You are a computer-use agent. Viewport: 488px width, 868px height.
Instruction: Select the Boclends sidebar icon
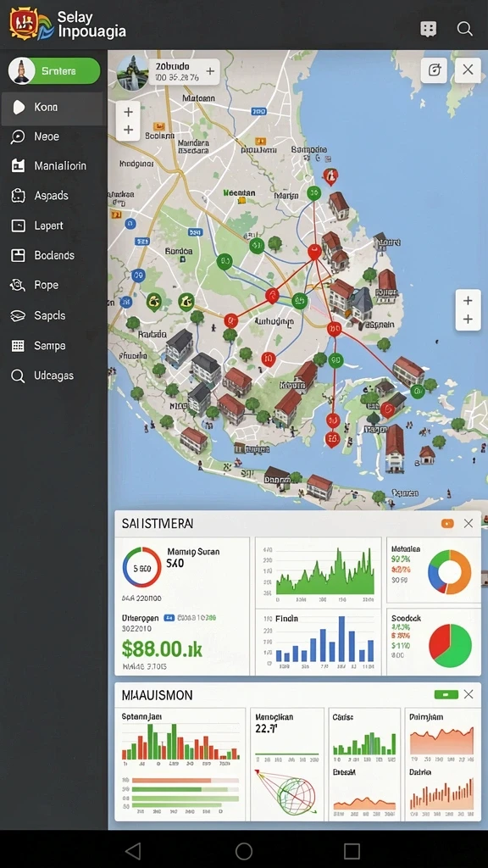click(x=19, y=255)
